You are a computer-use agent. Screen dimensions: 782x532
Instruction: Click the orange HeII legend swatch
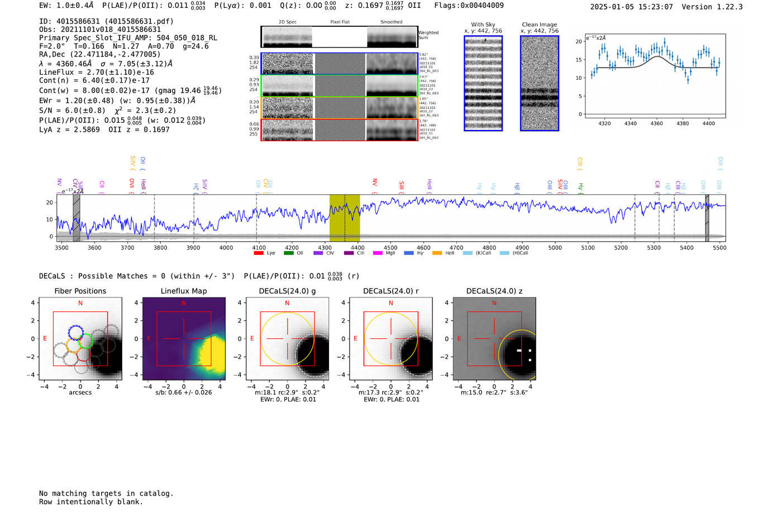pos(437,253)
